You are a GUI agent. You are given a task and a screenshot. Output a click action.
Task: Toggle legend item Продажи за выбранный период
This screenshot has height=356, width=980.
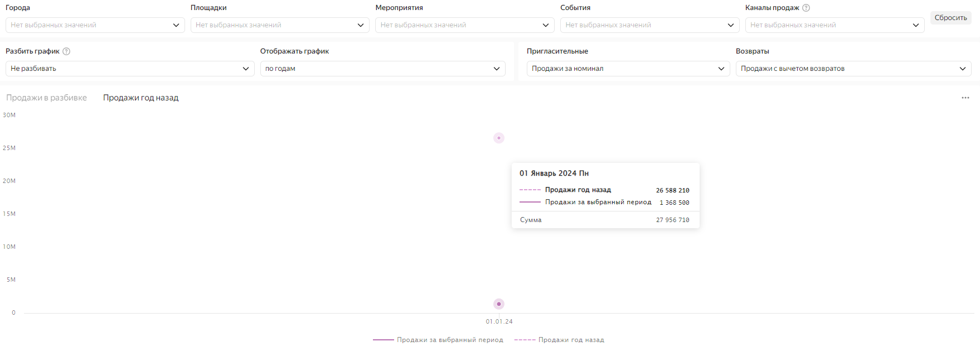(438, 340)
